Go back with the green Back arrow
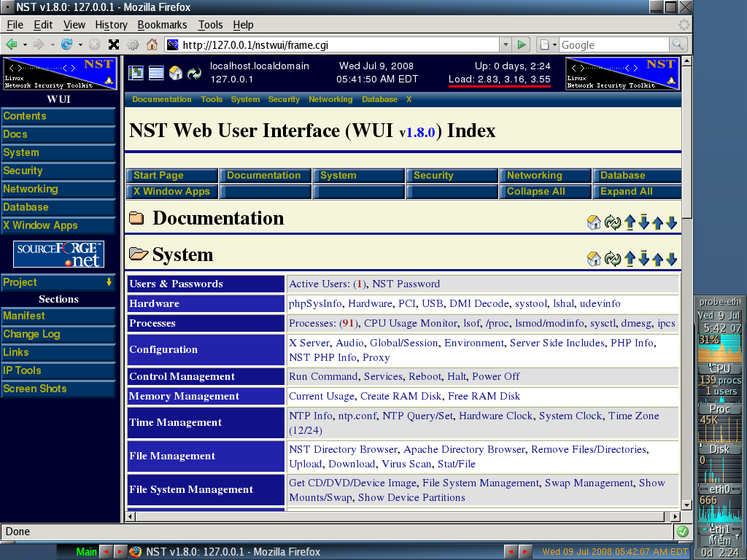The width and height of the screenshot is (747, 560). point(12,44)
